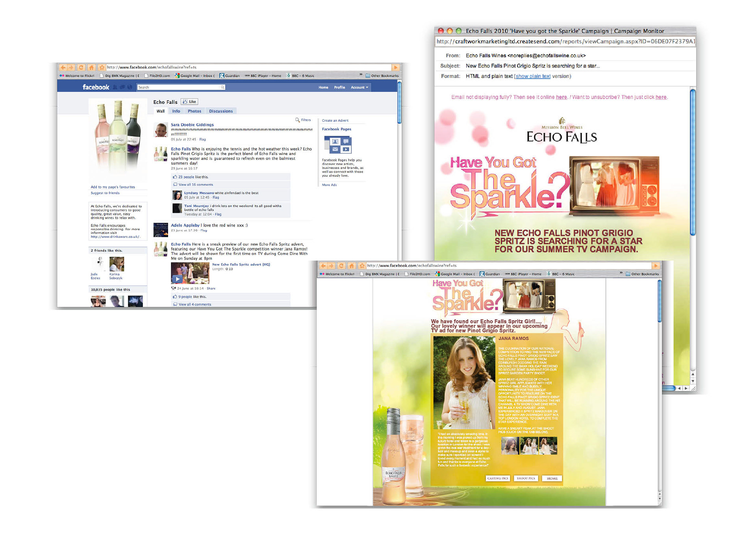This screenshot has height=535, width=756.
Task: Click Home in the Facebook top bar
Action: click(x=323, y=87)
